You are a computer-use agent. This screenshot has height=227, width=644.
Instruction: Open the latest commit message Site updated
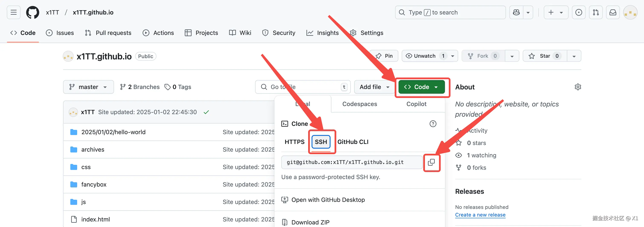pos(147,112)
